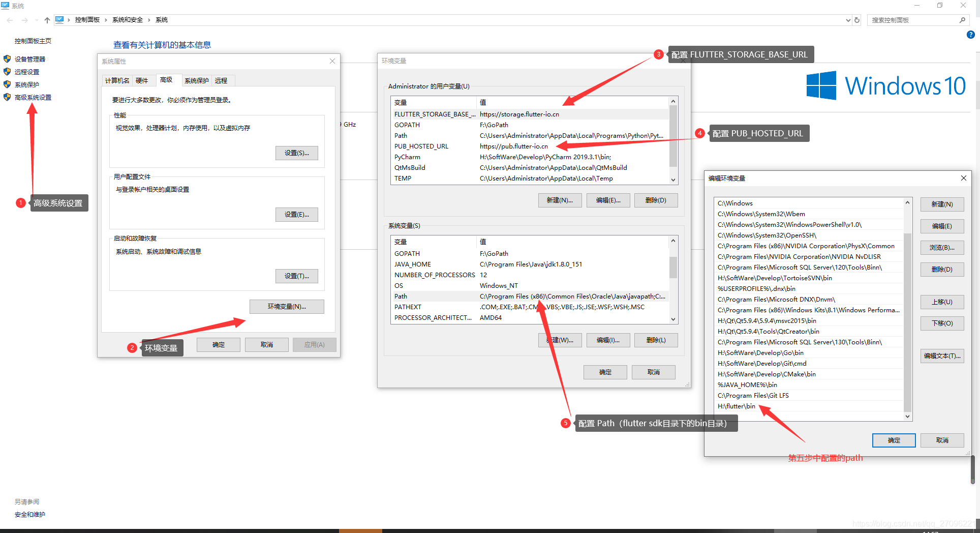Select the QtMsBuild user variable row
Viewport: 980px width, 533px height.
(531, 167)
